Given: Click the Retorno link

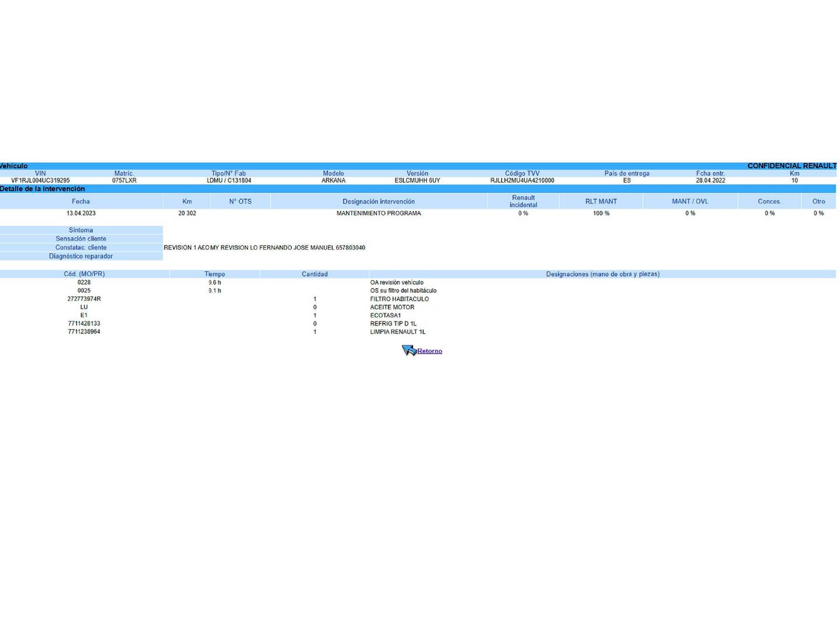Looking at the screenshot, I should point(429,351).
